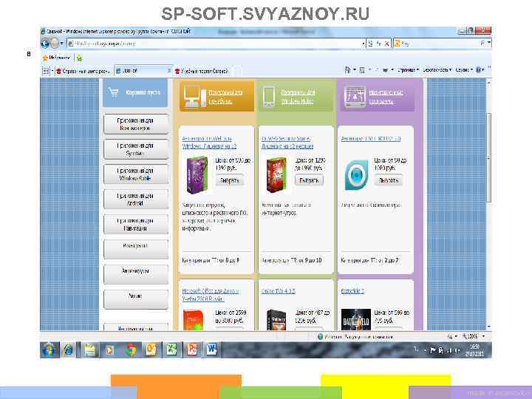This screenshot has width=532, height=399.
Task: Click Выбрать button under Dr.Web Security Space
Action: pos(309,180)
